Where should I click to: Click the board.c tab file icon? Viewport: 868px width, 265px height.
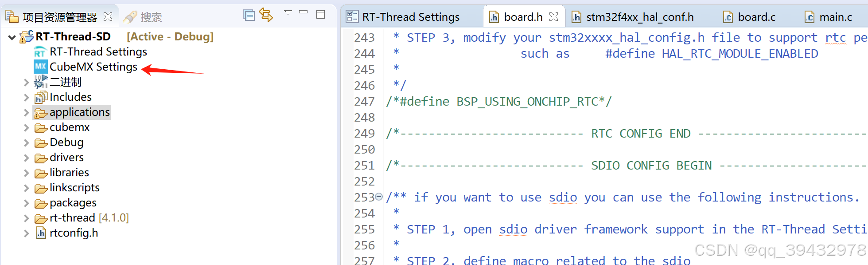pos(728,17)
